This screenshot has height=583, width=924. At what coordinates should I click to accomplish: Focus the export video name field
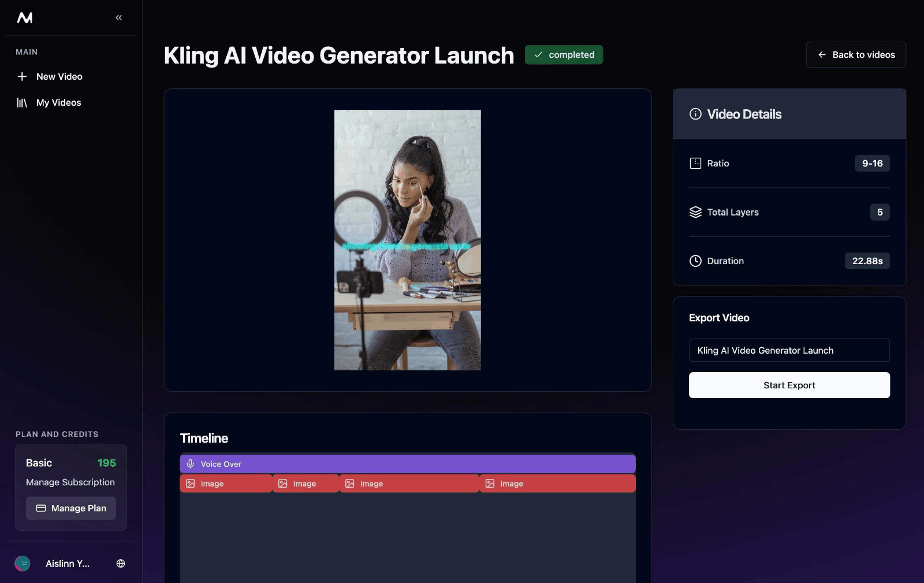pyautogui.click(x=789, y=350)
